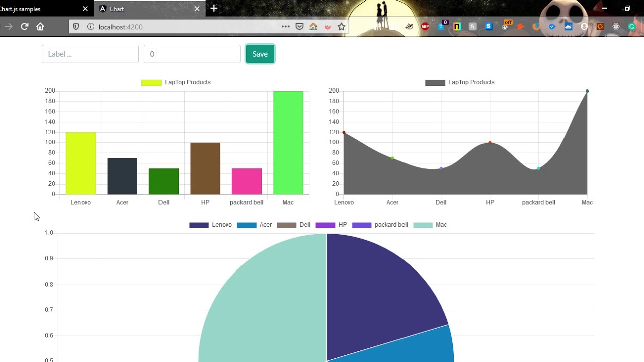Reload the current page

(24, 27)
